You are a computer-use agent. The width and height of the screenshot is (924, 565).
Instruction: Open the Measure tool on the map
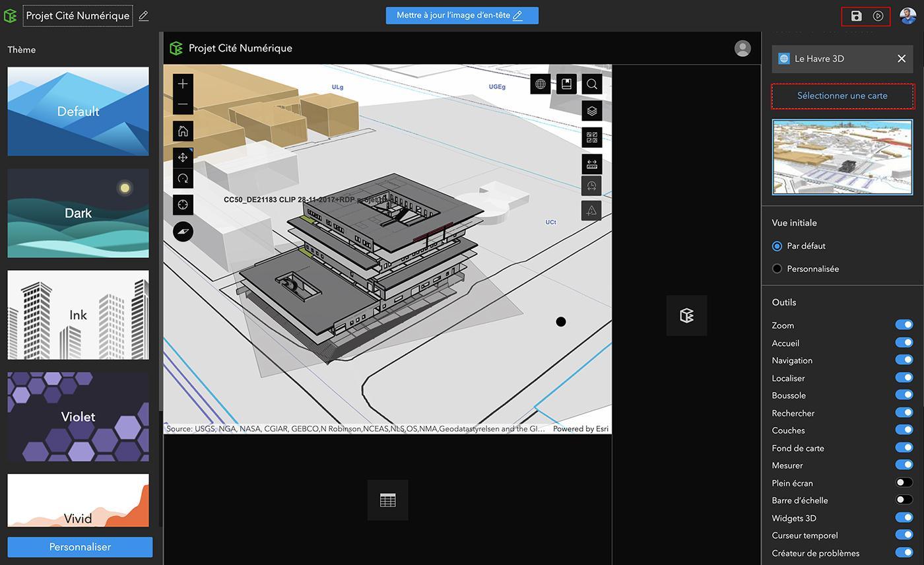pos(591,164)
